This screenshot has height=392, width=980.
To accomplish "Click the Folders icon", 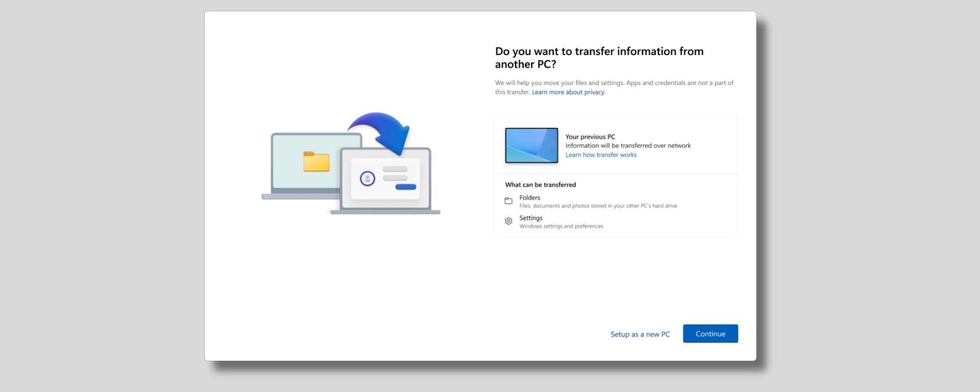I will [x=508, y=201].
